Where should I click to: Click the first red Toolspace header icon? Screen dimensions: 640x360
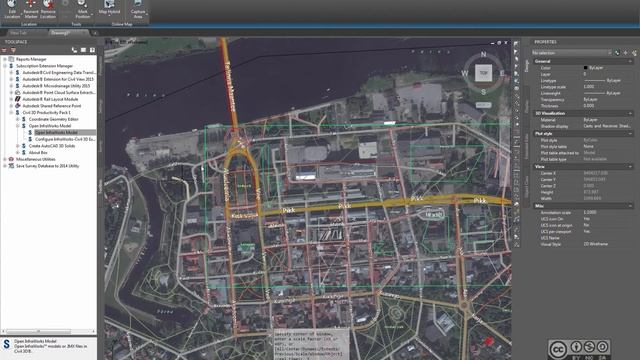4,50
